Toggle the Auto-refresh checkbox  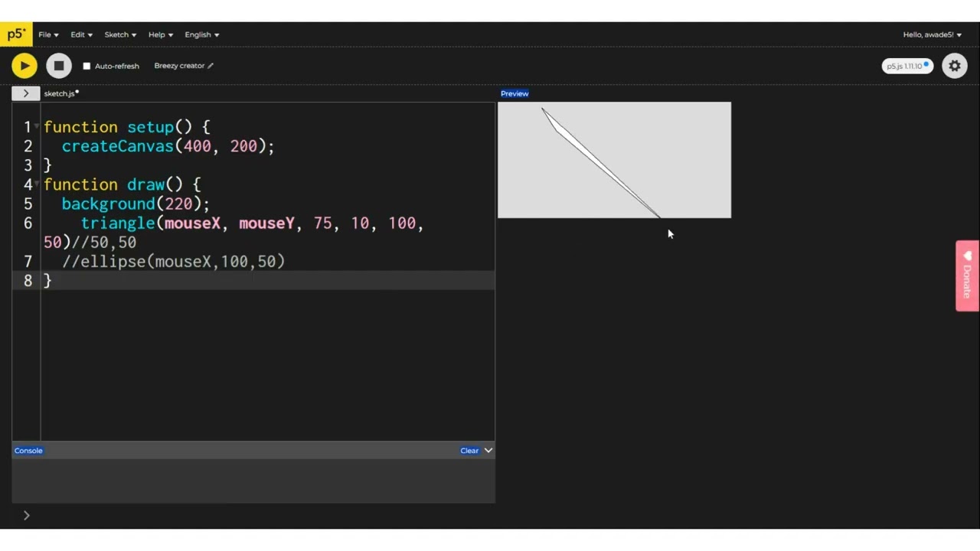coord(87,66)
